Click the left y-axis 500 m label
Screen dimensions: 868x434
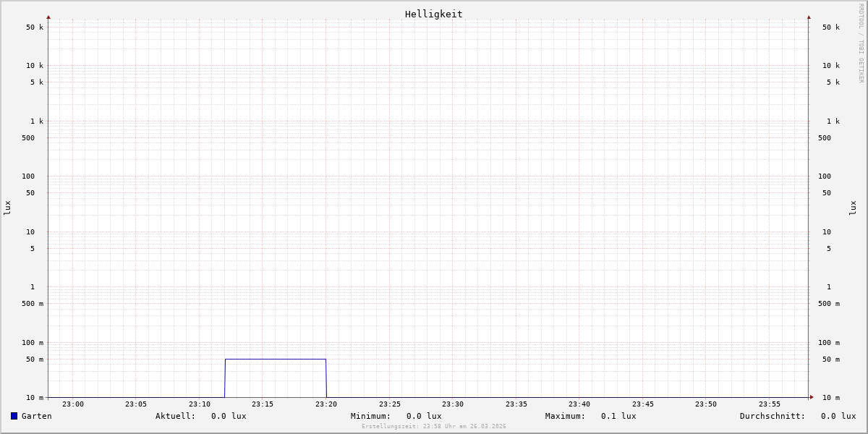click(33, 304)
